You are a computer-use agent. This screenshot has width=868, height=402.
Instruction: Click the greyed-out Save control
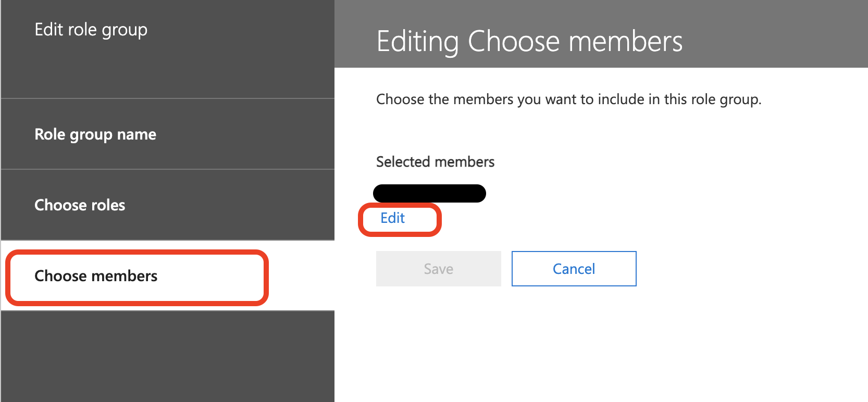[x=438, y=269]
